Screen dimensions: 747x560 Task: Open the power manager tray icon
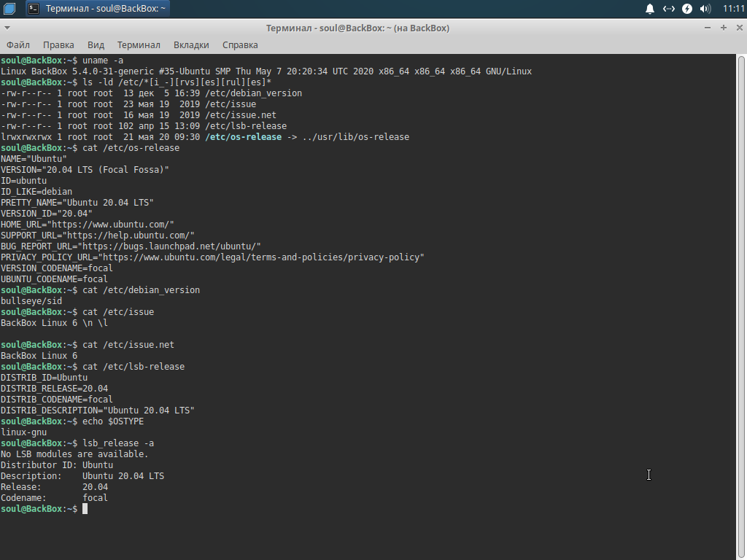[x=687, y=9]
